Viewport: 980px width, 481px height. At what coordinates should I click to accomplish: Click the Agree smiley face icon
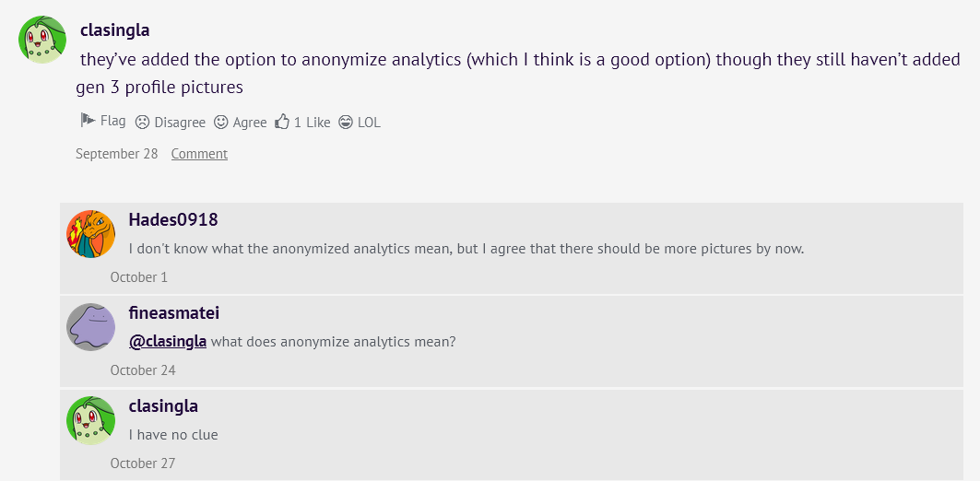point(221,122)
